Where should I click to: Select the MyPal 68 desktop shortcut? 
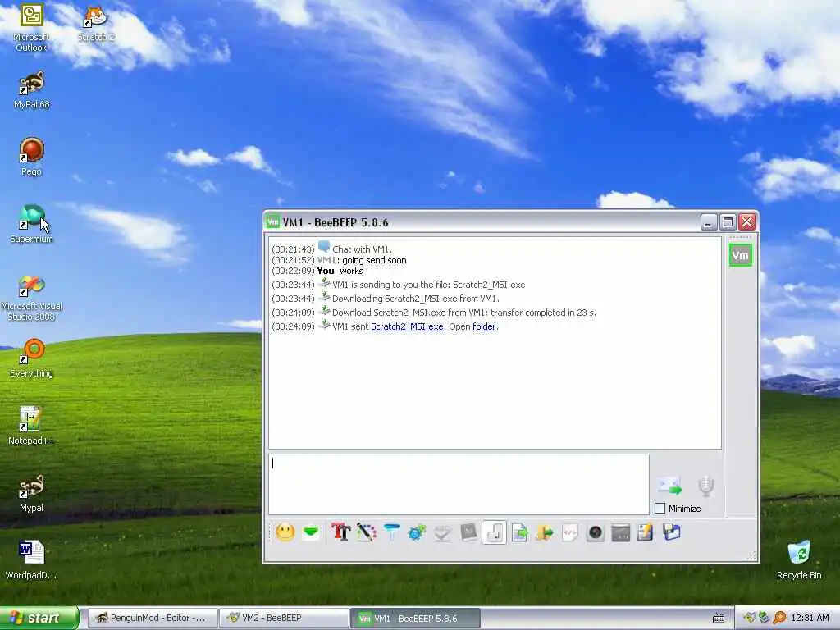(32, 90)
